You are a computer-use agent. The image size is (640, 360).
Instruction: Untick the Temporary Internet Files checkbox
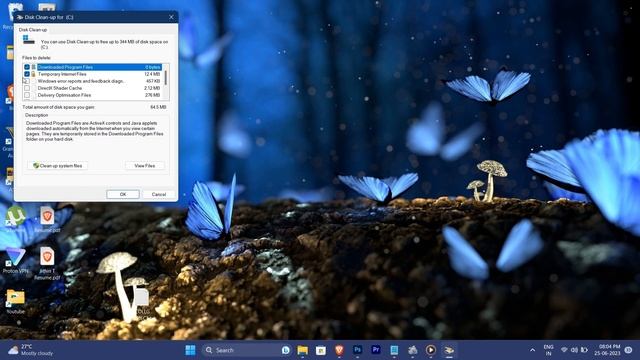27,74
